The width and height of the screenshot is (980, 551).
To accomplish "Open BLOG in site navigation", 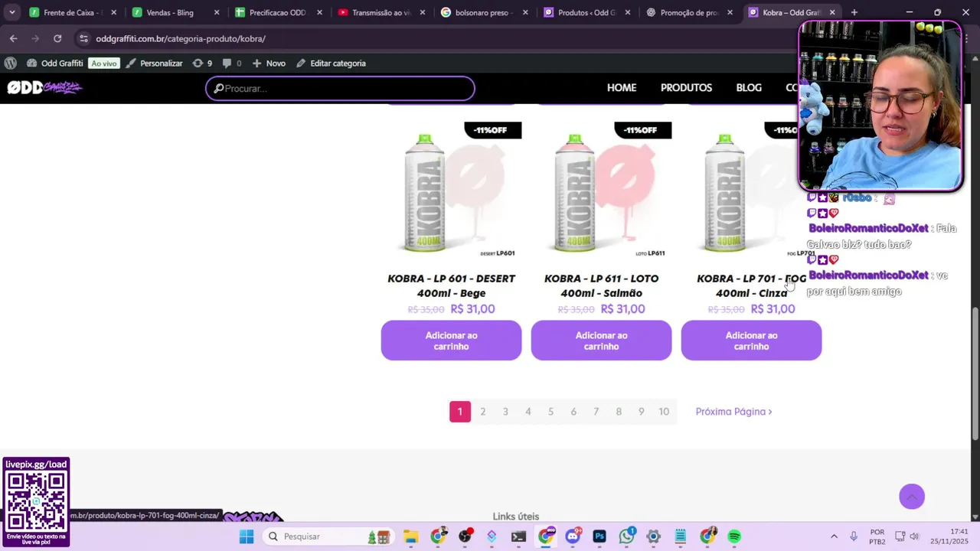I will [x=749, y=88].
